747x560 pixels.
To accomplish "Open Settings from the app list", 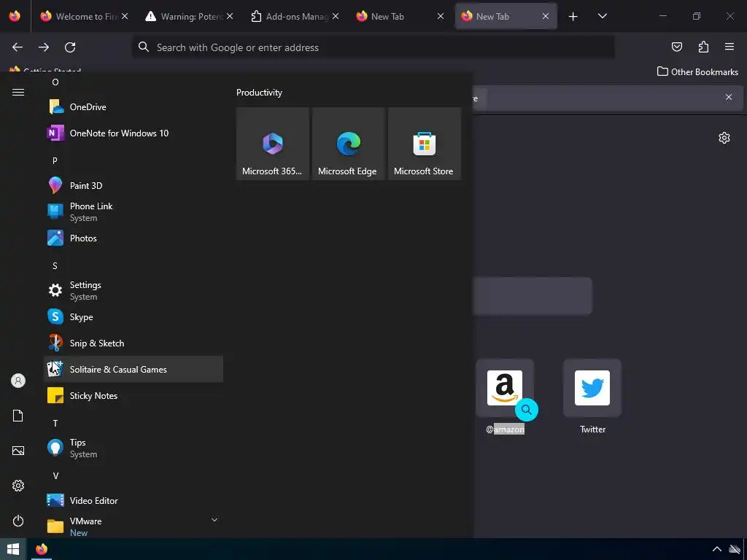I will coord(133,290).
